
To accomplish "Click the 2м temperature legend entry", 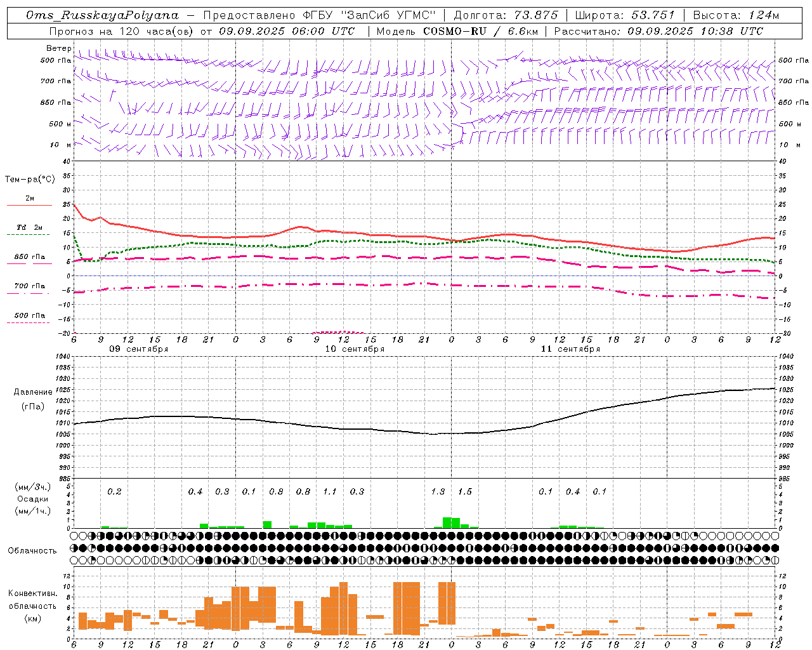I will 30,198.
